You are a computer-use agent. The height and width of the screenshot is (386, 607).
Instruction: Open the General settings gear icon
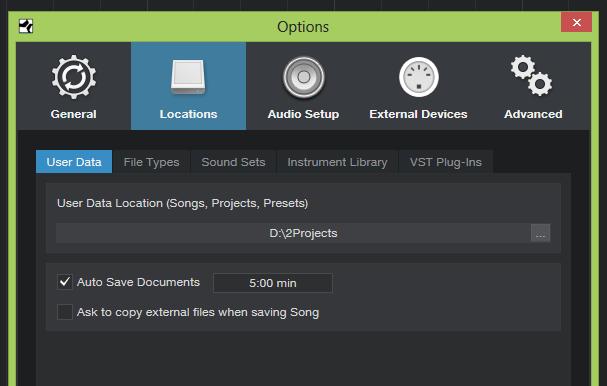pos(74,77)
